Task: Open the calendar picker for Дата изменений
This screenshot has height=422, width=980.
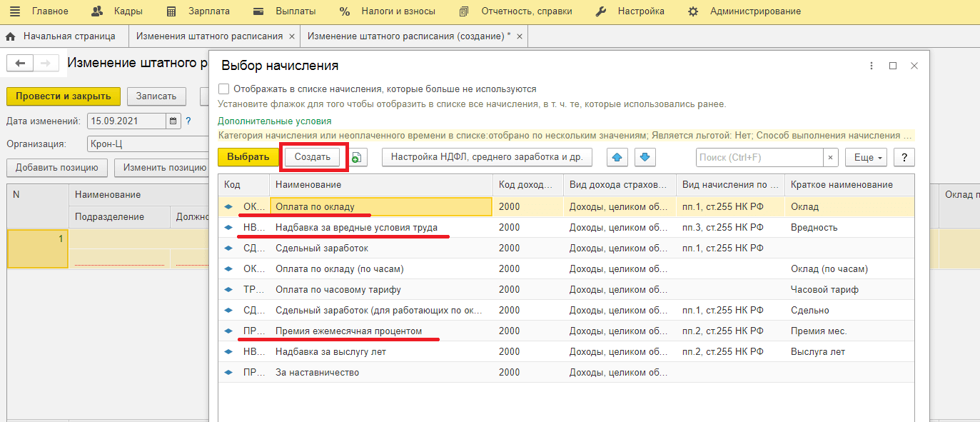Action: (173, 121)
